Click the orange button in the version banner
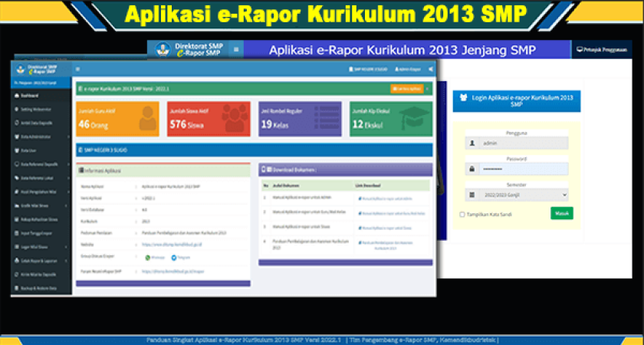 (406, 89)
